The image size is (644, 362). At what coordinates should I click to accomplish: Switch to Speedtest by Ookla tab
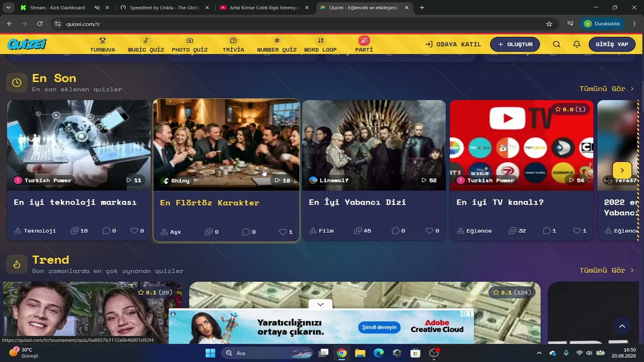coord(165,8)
